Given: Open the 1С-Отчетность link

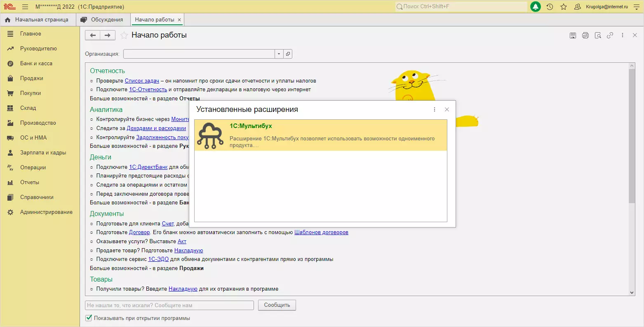Looking at the screenshot, I should coord(148,90).
